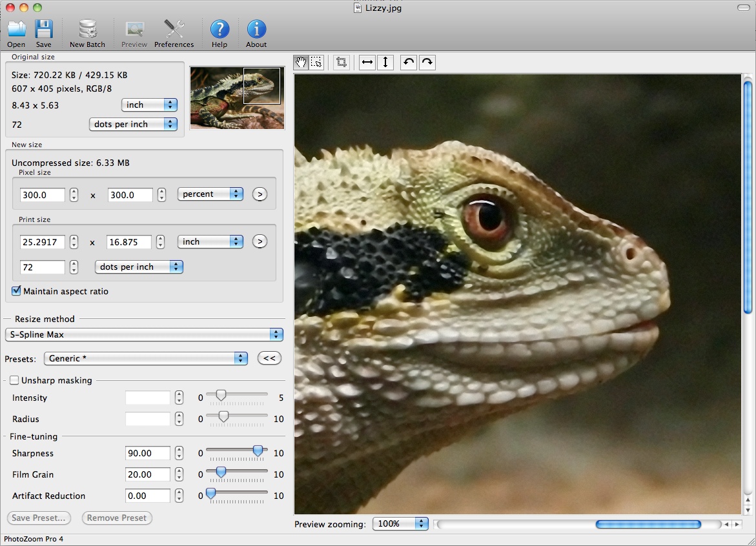Image resolution: width=756 pixels, height=546 pixels.
Task: Enable Unsharp masking
Action: point(14,379)
